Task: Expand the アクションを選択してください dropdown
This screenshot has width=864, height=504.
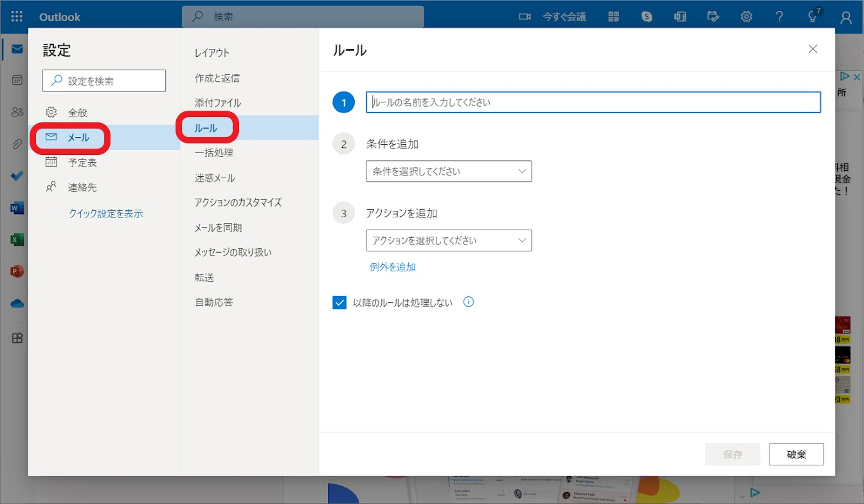Action: point(448,240)
